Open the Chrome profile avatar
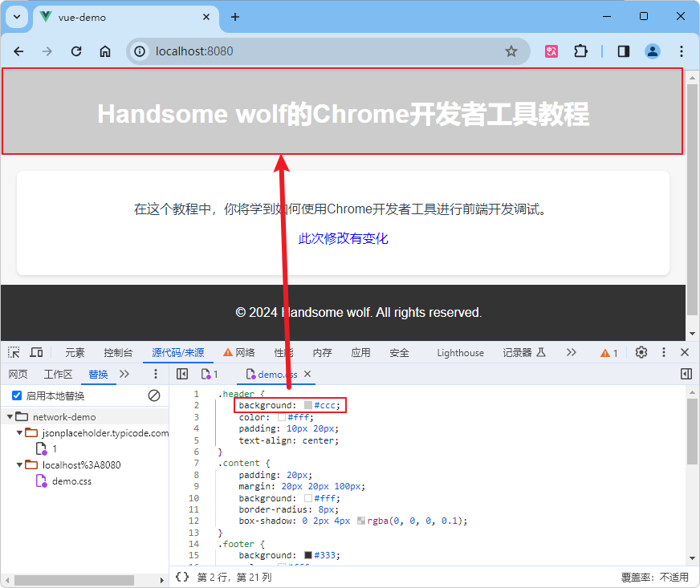The width and height of the screenshot is (700, 588). (652, 51)
